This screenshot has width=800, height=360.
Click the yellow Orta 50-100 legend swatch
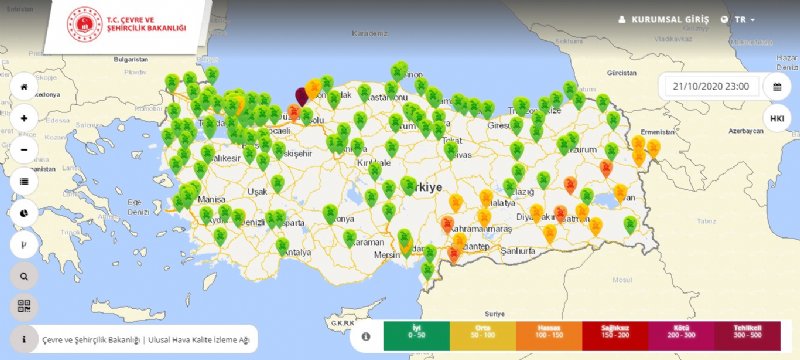[x=483, y=336]
